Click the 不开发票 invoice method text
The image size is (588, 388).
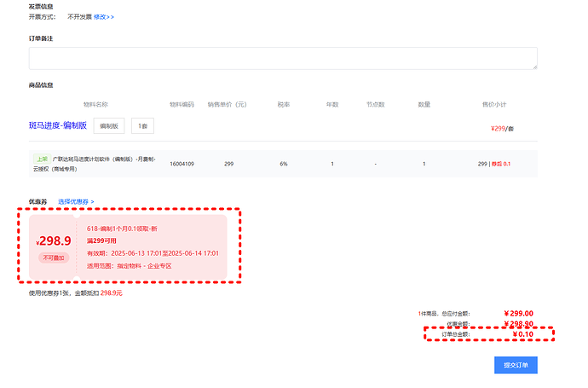coord(79,17)
